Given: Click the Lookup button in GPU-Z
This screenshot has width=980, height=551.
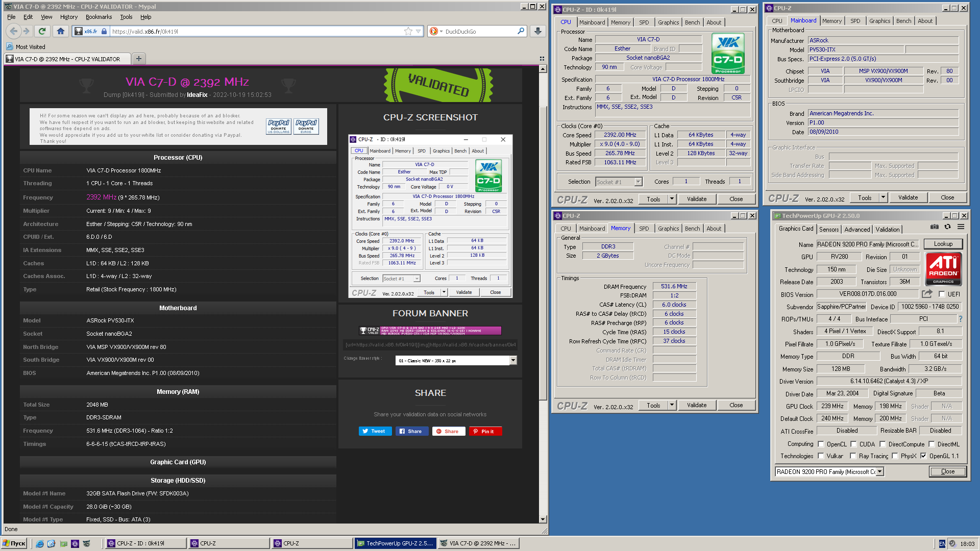Looking at the screenshot, I should pyautogui.click(x=943, y=244).
